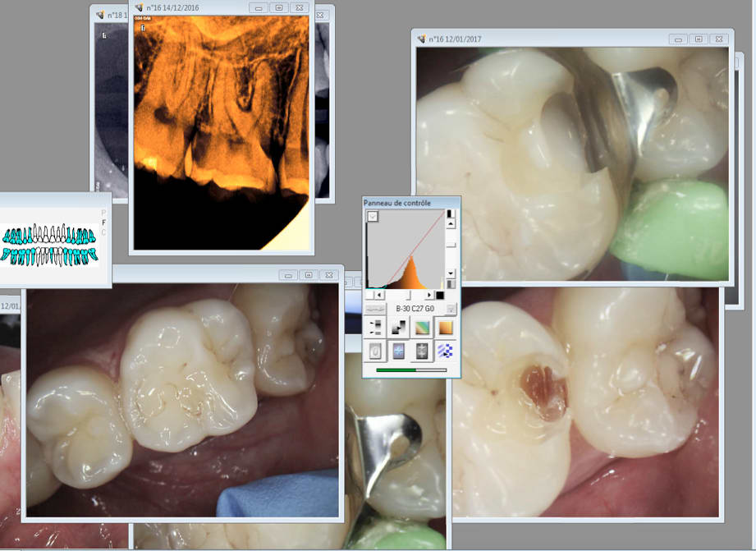The height and width of the screenshot is (551, 756).
Task: Select the grayscale inversion icon
Action: click(398, 328)
